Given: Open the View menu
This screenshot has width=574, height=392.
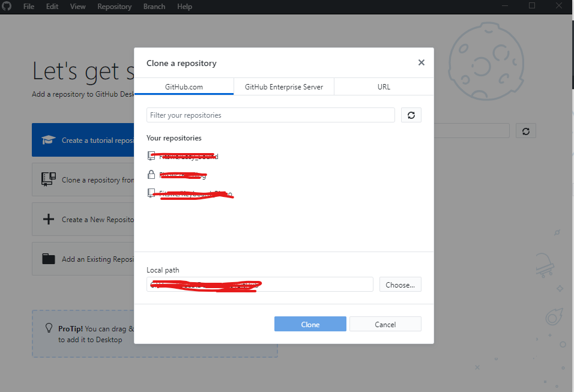Looking at the screenshot, I should (77, 7).
